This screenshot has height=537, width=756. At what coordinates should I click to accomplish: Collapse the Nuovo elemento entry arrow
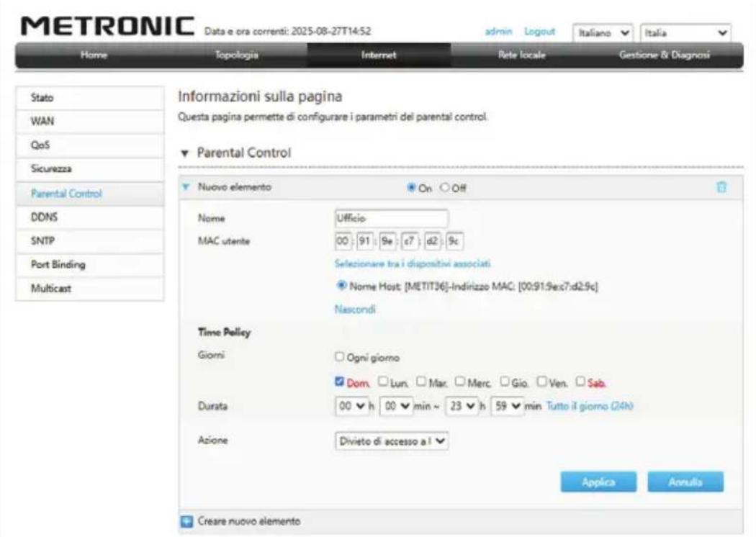(x=186, y=186)
